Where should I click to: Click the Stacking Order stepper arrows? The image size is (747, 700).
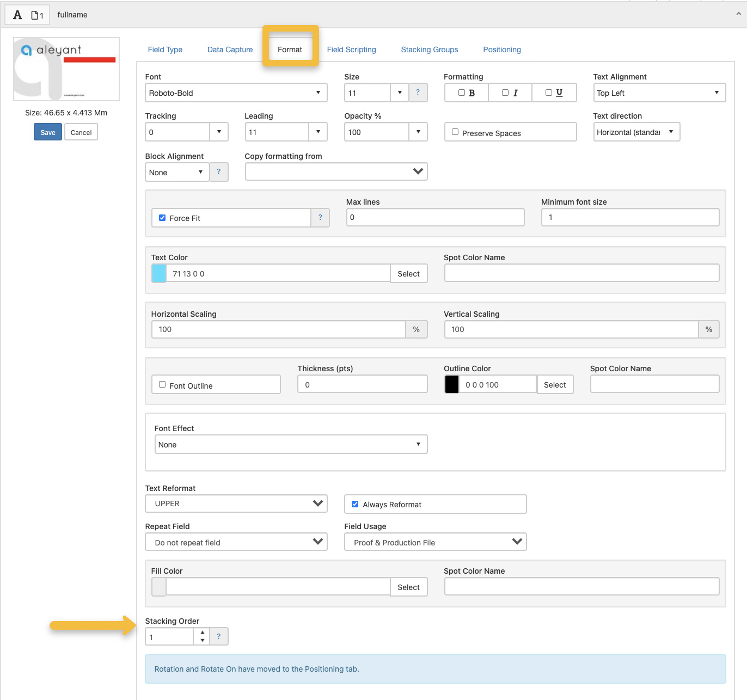coord(202,636)
